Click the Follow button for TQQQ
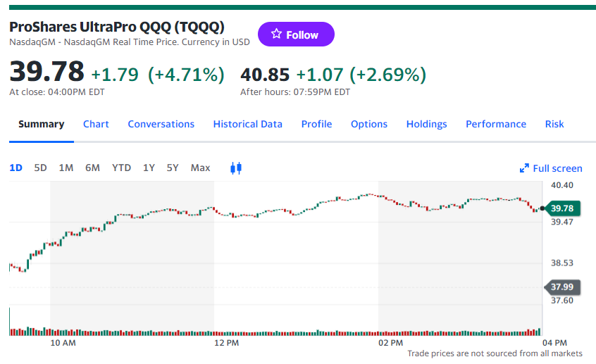Image resolution: width=596 pixels, height=364 pixels. pos(296,34)
